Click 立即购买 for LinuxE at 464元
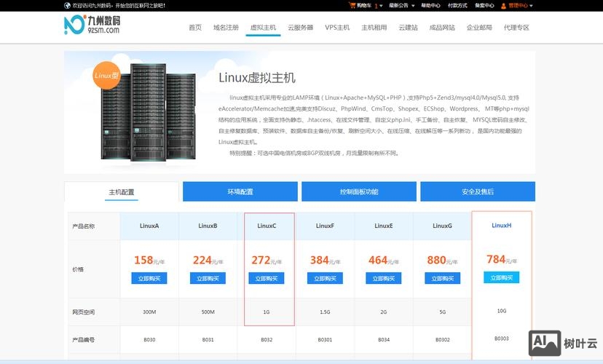Viewport: 603px width, 364px height. pos(383,278)
